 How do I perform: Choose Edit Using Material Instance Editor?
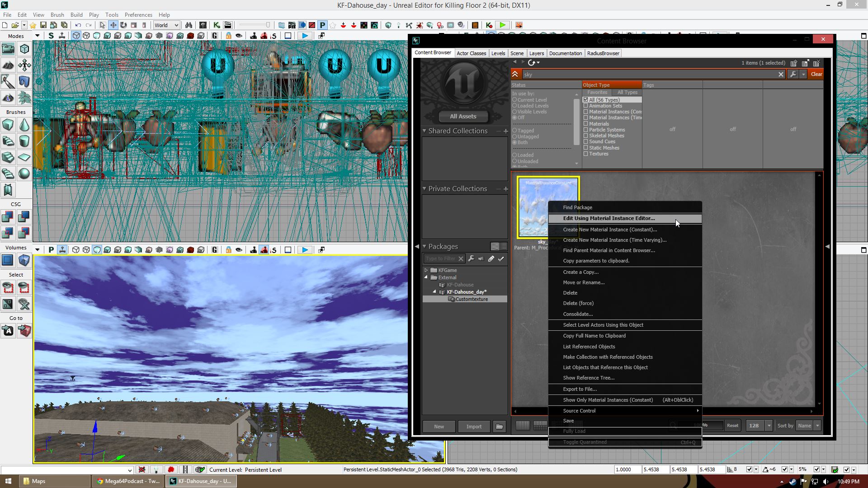[x=609, y=219]
